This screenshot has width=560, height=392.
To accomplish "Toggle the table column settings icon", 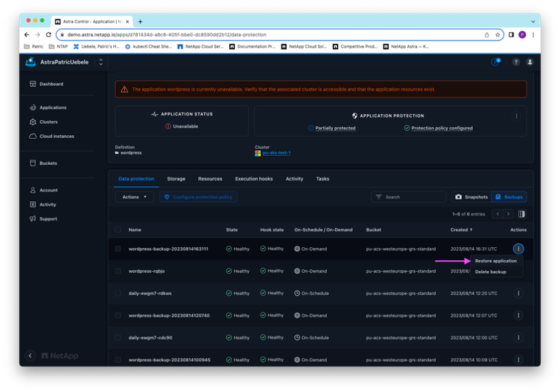I will [522, 214].
